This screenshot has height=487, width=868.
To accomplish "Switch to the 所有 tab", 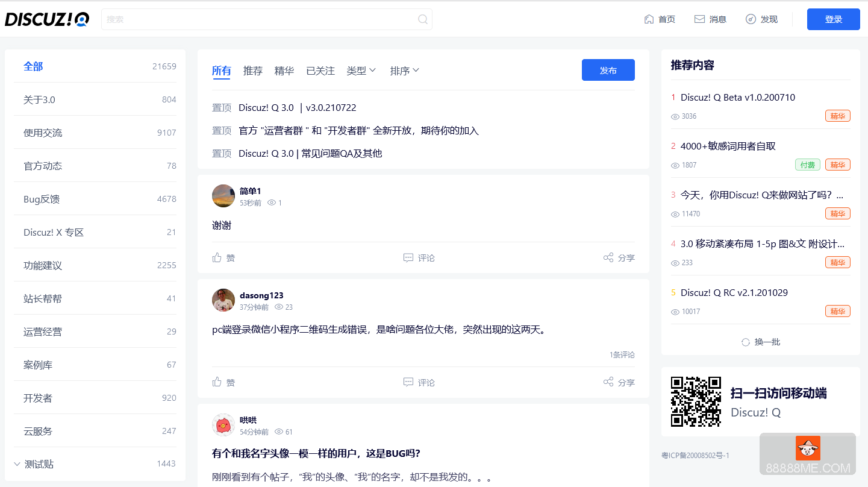I will [222, 71].
